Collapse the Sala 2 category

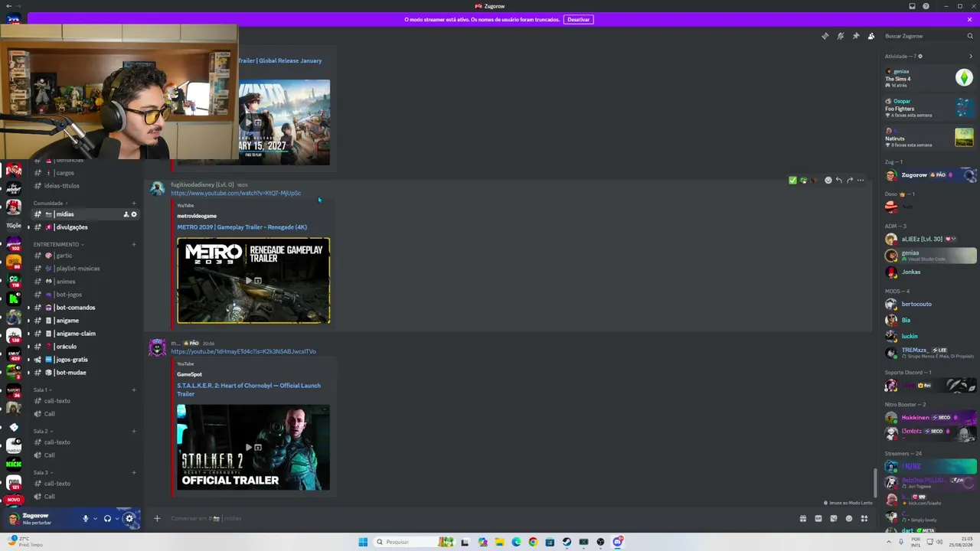coord(41,431)
